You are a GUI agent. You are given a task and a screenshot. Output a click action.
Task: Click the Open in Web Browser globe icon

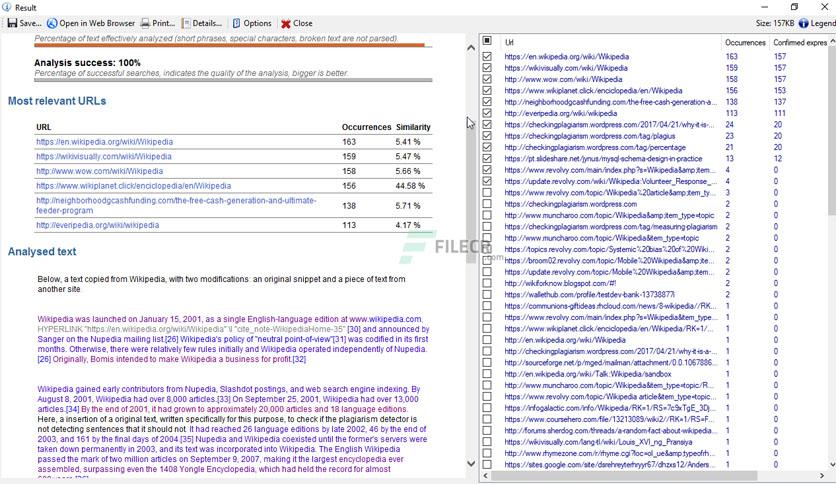point(52,23)
